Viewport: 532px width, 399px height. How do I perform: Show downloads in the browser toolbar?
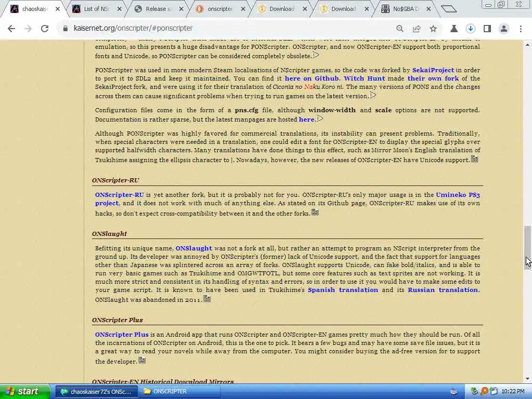tap(471, 29)
